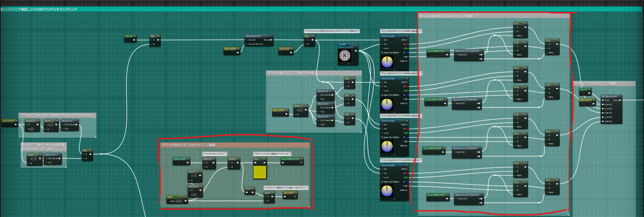644x217 pixels.
Task: Click the top Texture Sample's red R output pin
Action: [406, 44]
